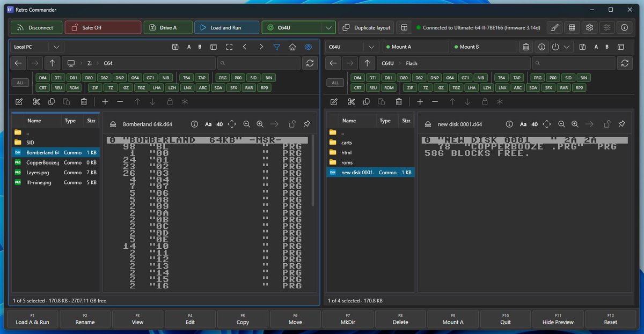This screenshot has height=334, width=644.
Task: Open the Local PC source dropdown
Action: [x=36, y=47]
